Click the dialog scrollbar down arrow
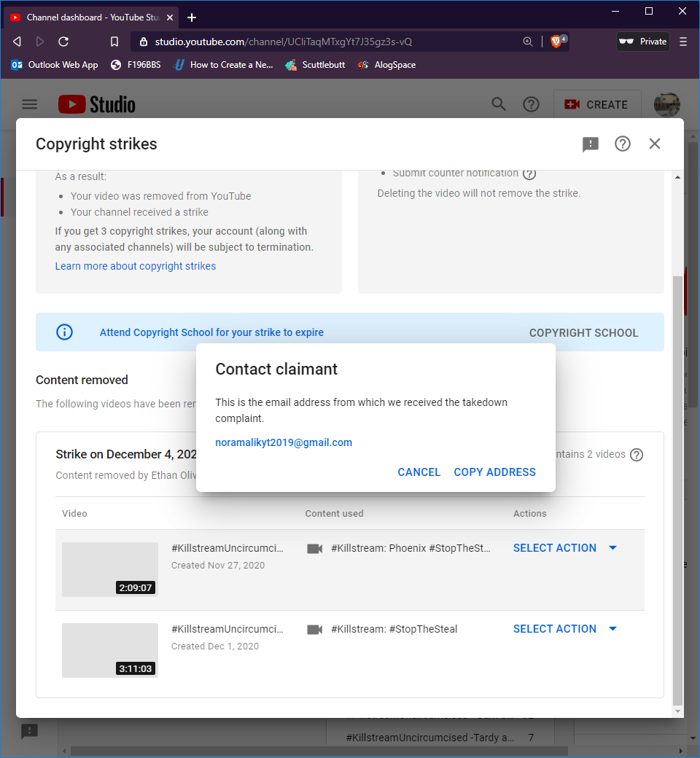The width and height of the screenshot is (700, 758). pos(677,711)
